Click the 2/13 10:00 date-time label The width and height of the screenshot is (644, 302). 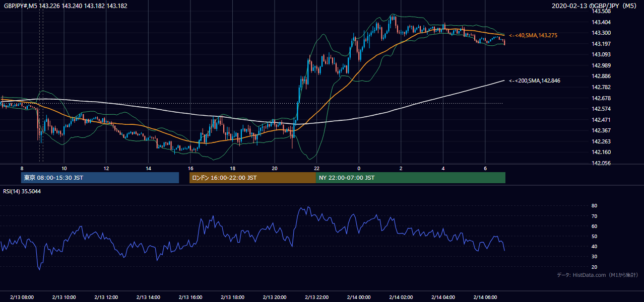click(x=64, y=297)
